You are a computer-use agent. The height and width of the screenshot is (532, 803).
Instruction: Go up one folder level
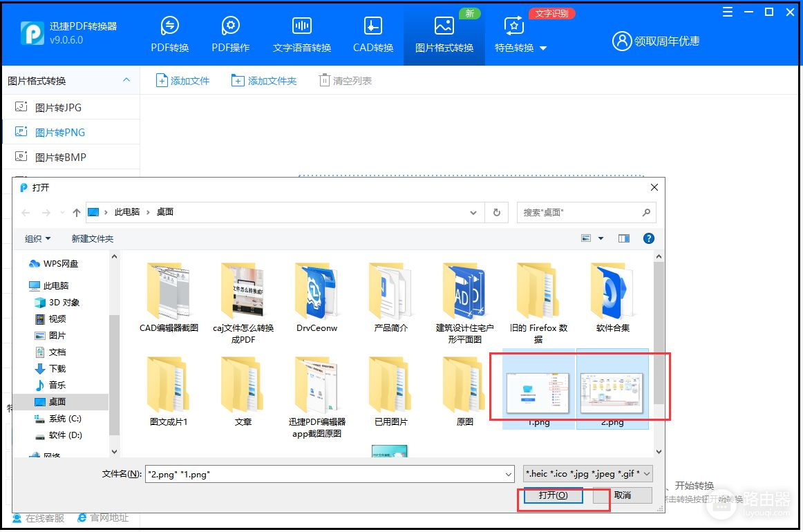point(76,213)
